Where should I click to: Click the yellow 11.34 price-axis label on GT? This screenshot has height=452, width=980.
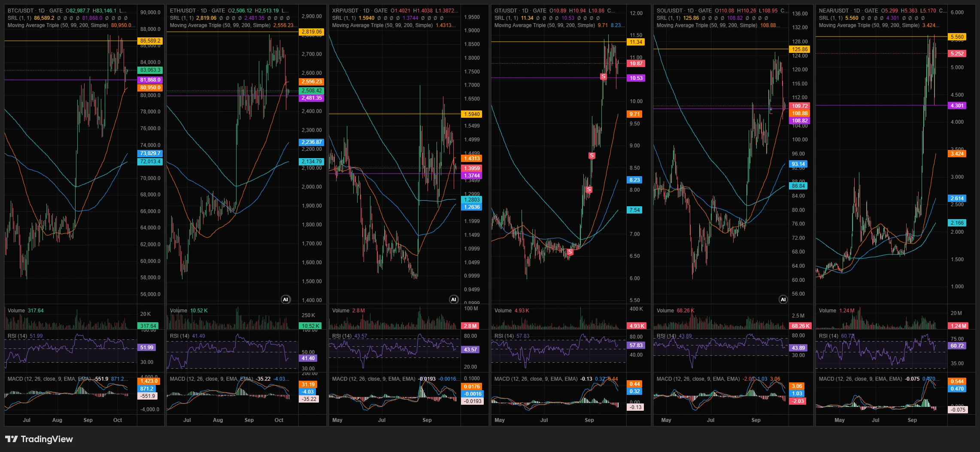[x=636, y=42]
